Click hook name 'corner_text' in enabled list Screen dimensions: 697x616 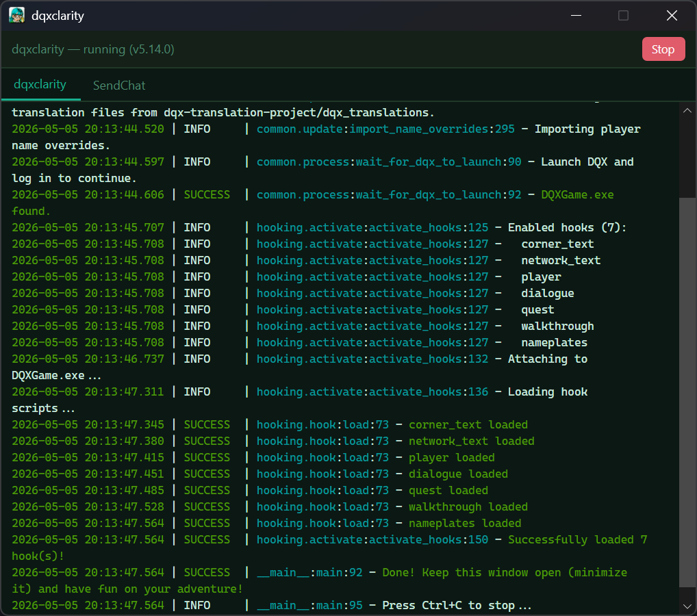coord(557,244)
